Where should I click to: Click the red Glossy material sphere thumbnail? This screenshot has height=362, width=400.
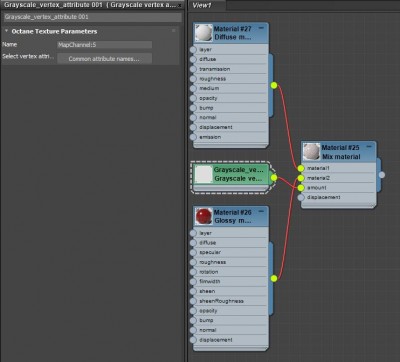[203, 216]
